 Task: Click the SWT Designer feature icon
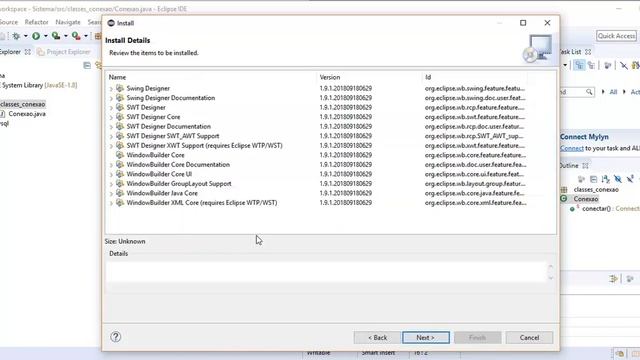[120, 107]
